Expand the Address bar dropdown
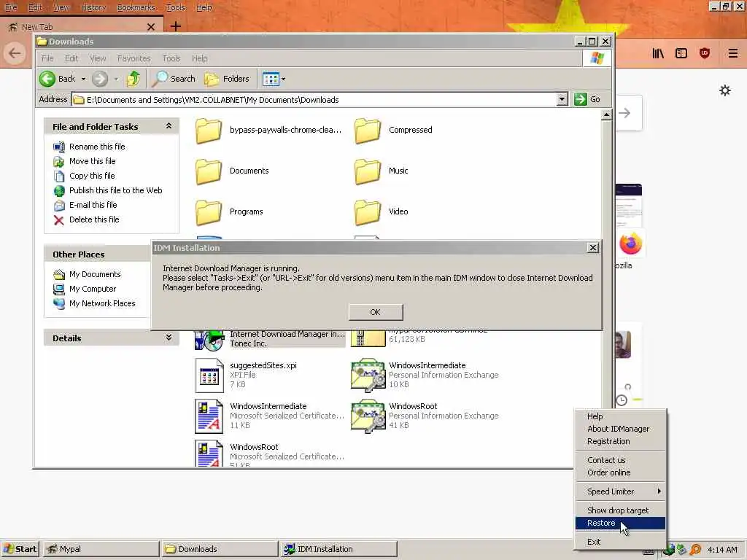747x560 pixels. click(x=562, y=99)
